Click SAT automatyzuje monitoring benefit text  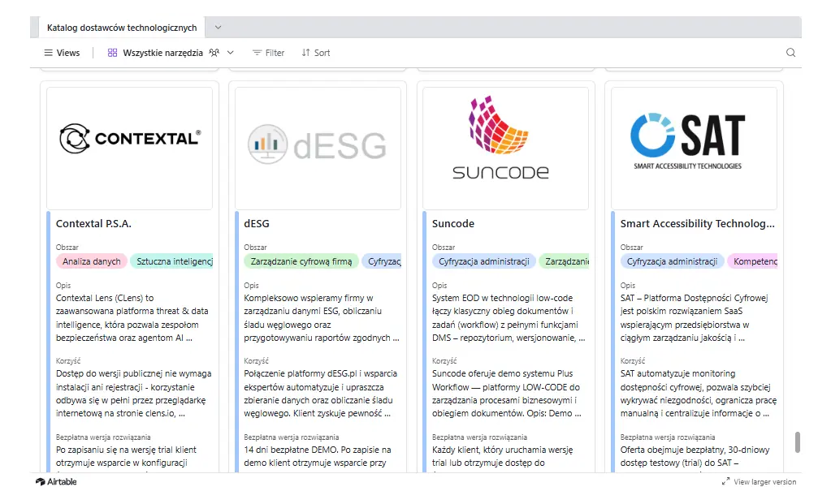(699, 394)
